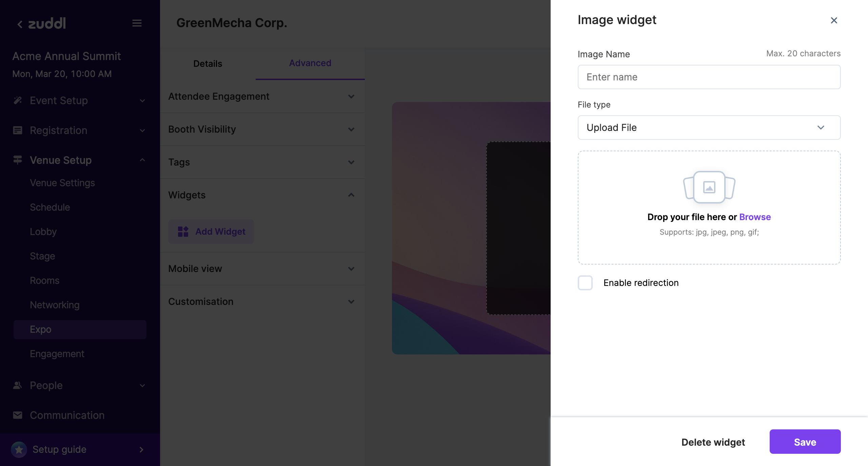
Task: Enable redirection for the image widget
Action: (x=585, y=283)
